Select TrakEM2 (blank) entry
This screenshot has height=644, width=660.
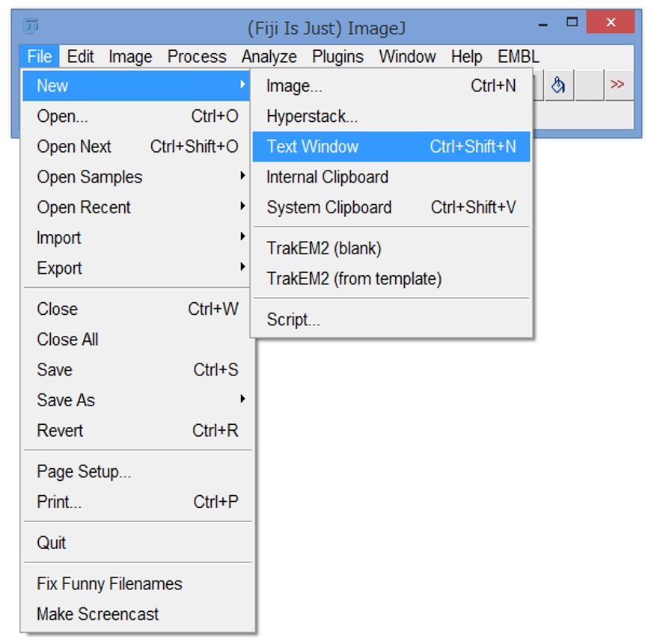coord(391,248)
